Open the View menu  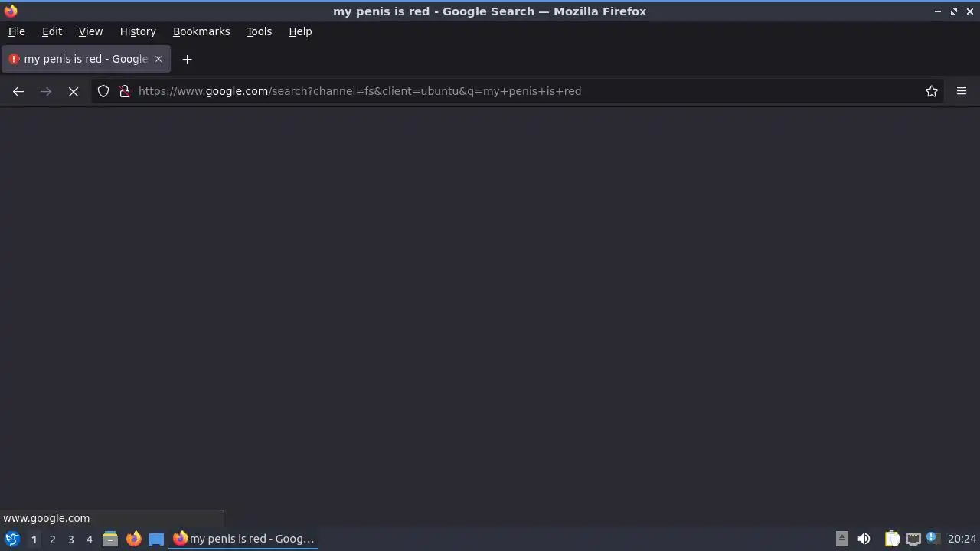(x=90, y=31)
